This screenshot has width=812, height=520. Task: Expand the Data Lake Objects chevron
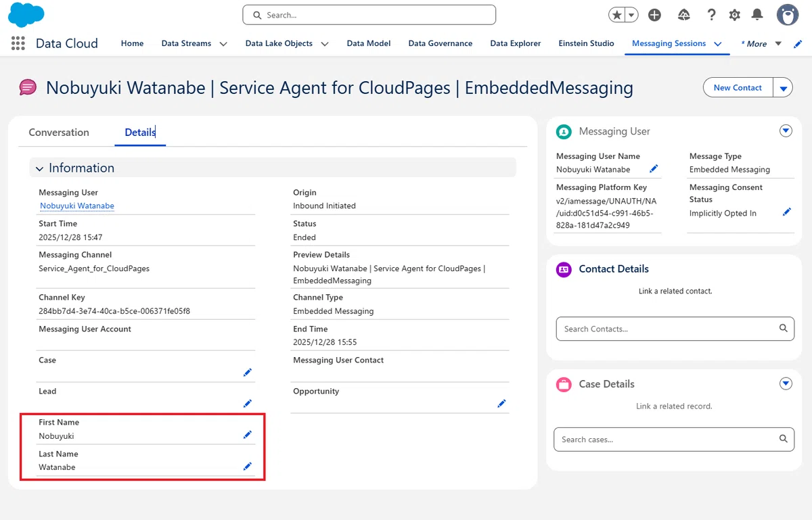pyautogui.click(x=325, y=44)
